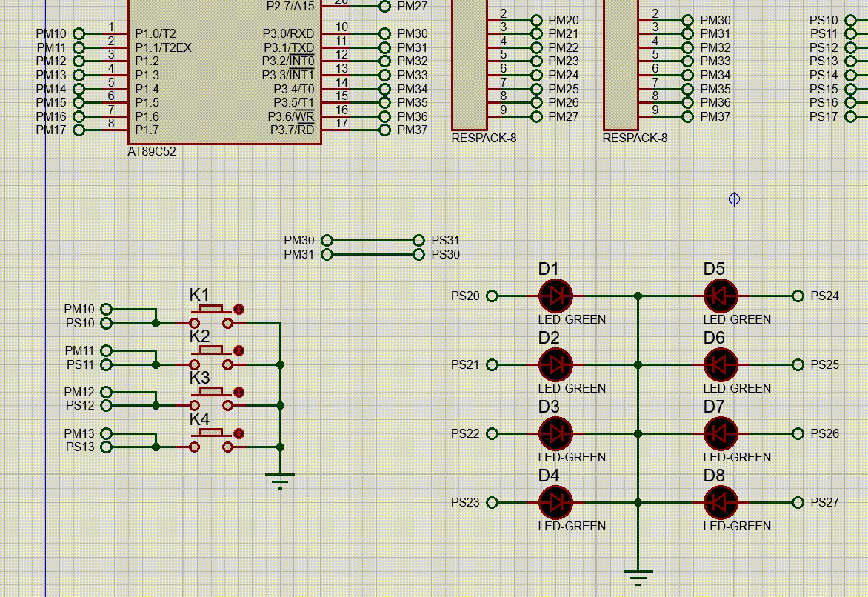This screenshot has height=597, width=868.
Task: Click the P3.0/RXD pin name
Action: 288,34
